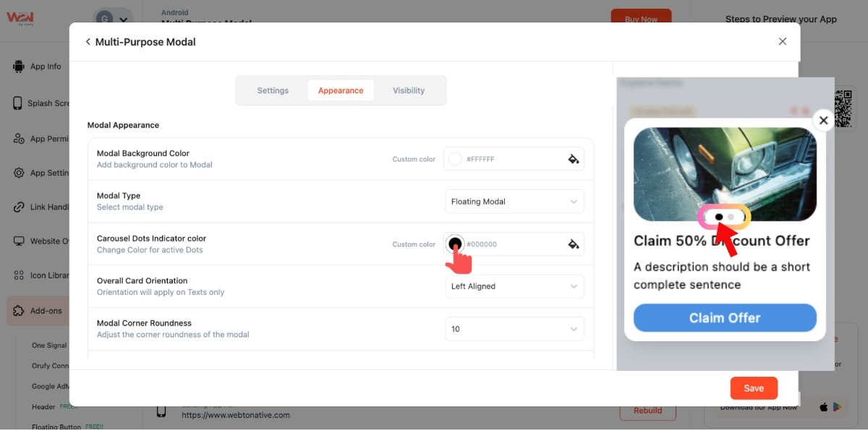Click the Save button
Screen dimensions: 868x431
point(753,388)
